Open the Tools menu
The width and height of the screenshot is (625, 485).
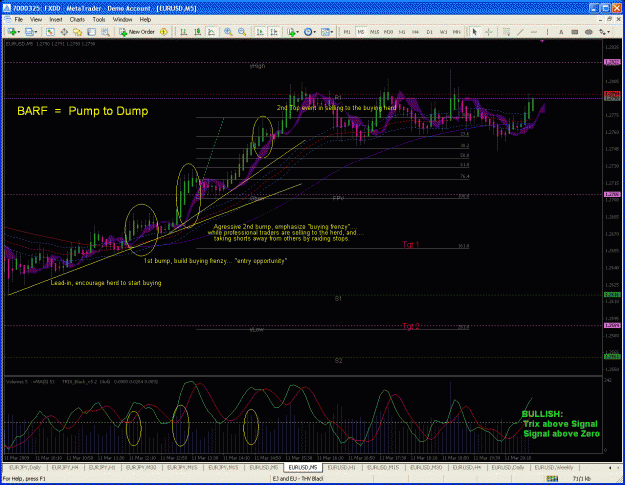tap(99, 19)
